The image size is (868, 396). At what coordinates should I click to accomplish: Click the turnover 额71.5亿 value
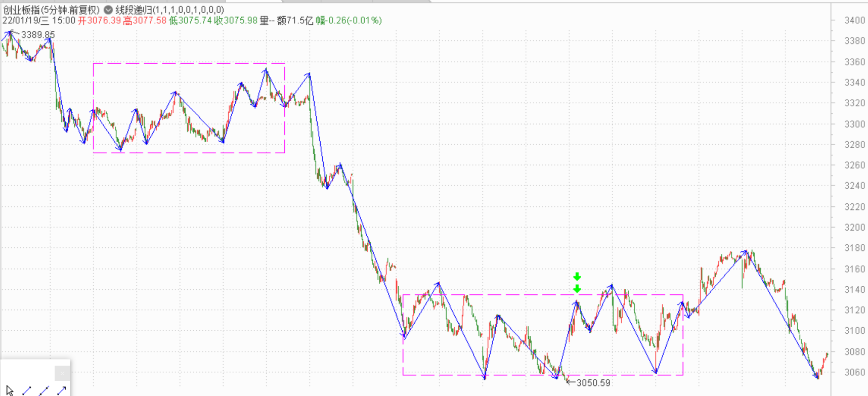tap(295, 21)
